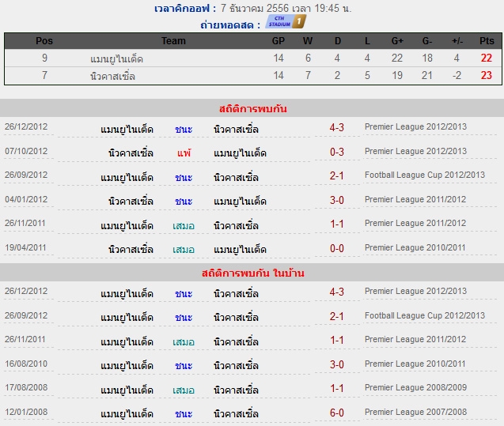The height and width of the screenshot is (426, 504).
Task: Click the '18' goals-against value
Action: pyautogui.click(x=427, y=58)
